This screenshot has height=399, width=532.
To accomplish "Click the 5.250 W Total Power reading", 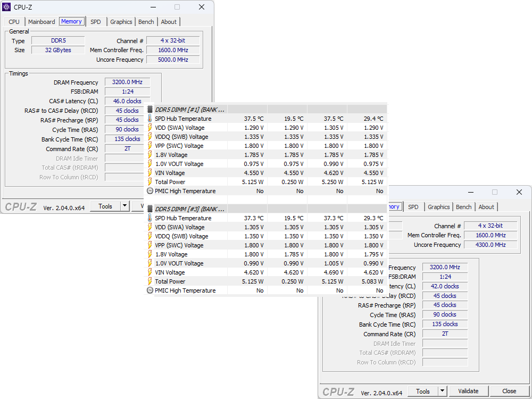I will [x=332, y=182].
